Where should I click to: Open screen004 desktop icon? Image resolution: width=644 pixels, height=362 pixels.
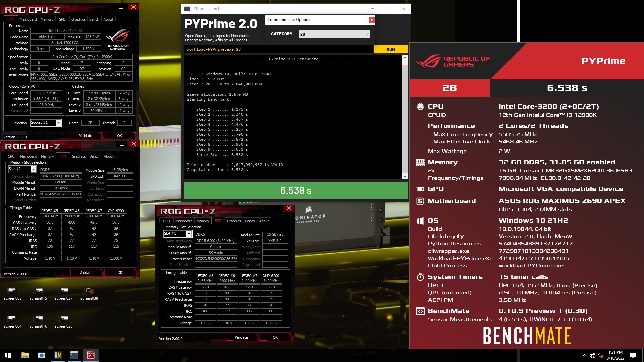tap(13, 322)
